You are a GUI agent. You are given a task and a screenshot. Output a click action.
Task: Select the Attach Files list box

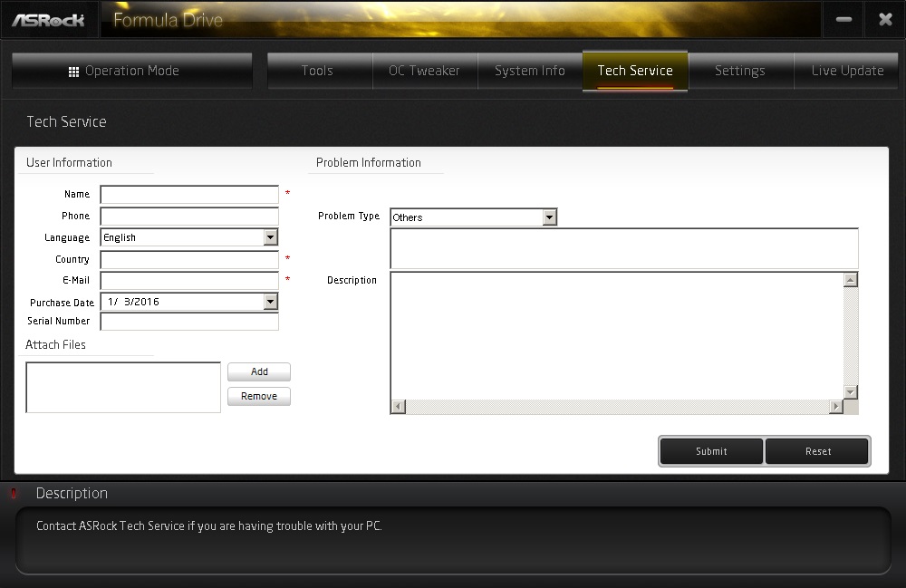point(123,388)
